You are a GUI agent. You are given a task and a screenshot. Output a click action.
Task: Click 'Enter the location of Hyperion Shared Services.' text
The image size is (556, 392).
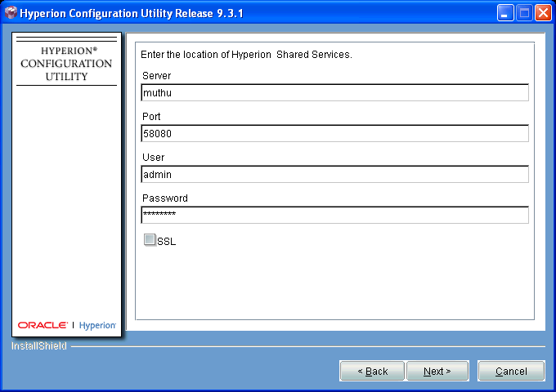[x=246, y=55]
